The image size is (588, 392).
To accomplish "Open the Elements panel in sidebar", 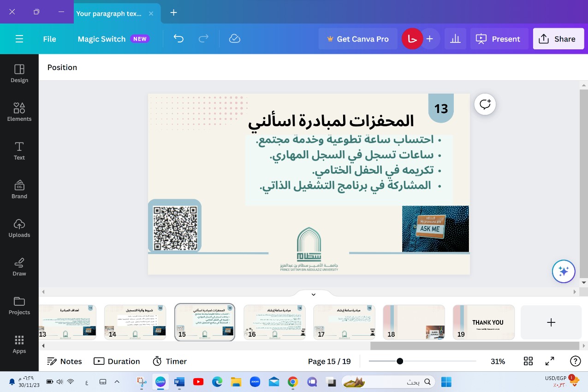I will point(19,112).
